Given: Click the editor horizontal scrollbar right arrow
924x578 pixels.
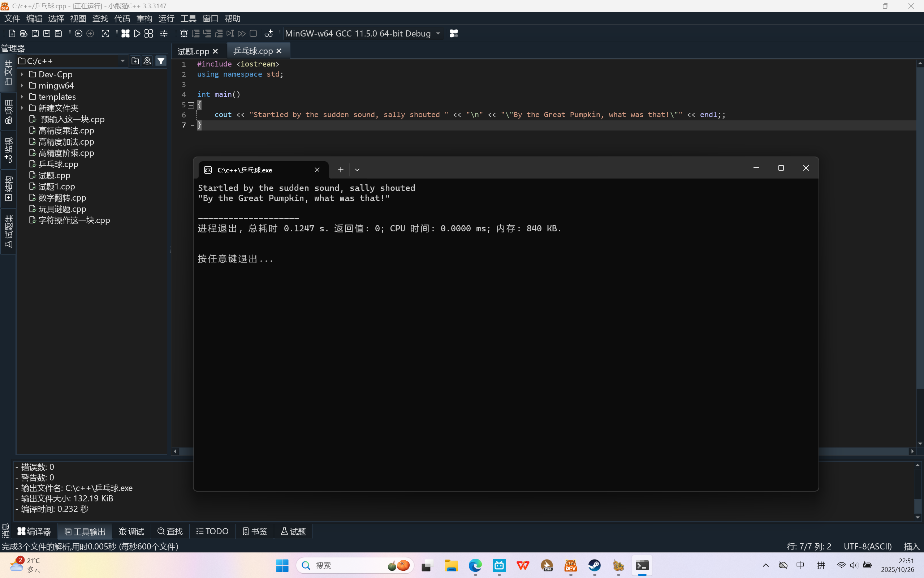Looking at the screenshot, I should coord(912,451).
